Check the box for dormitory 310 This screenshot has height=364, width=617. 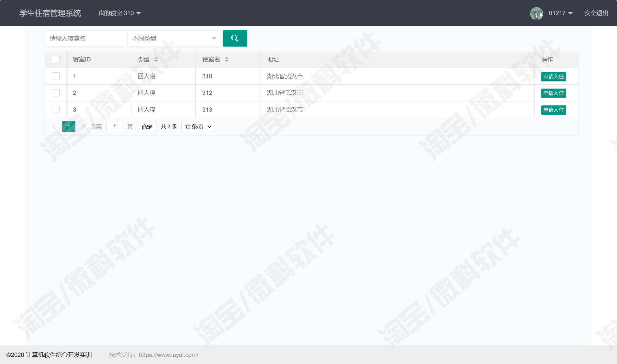56,76
